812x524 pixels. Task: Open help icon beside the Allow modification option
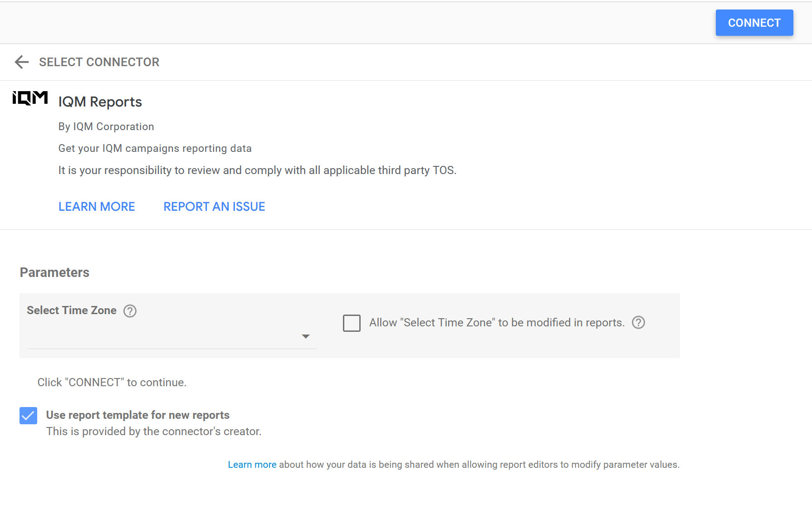pyautogui.click(x=638, y=322)
